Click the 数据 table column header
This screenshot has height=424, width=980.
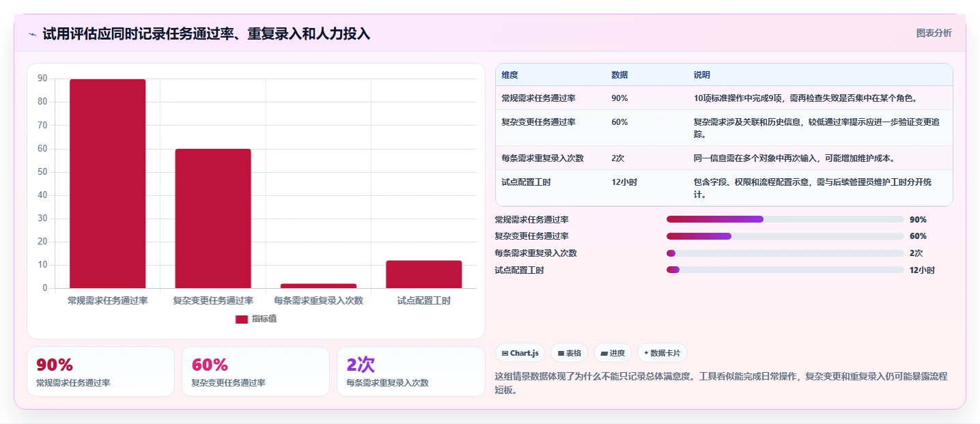point(619,75)
